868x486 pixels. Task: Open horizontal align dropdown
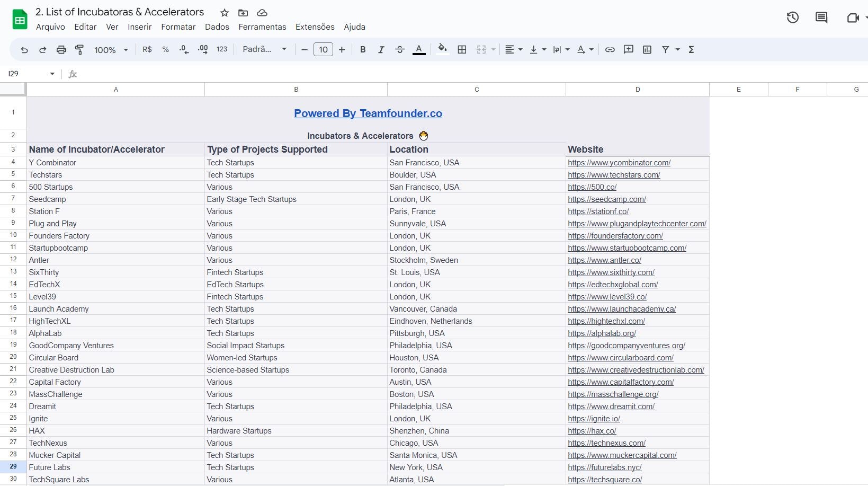click(x=513, y=50)
